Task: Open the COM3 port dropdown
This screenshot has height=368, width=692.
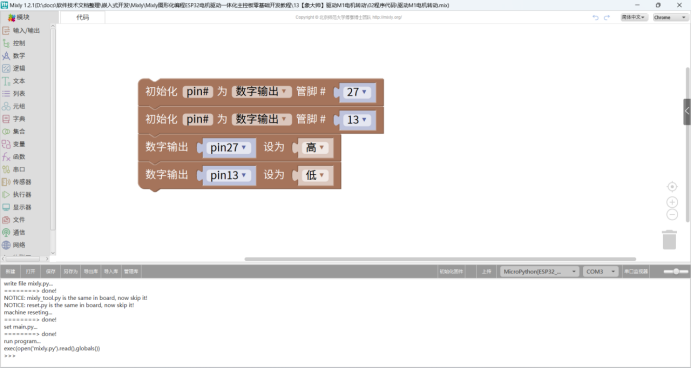Action: pyautogui.click(x=601, y=271)
